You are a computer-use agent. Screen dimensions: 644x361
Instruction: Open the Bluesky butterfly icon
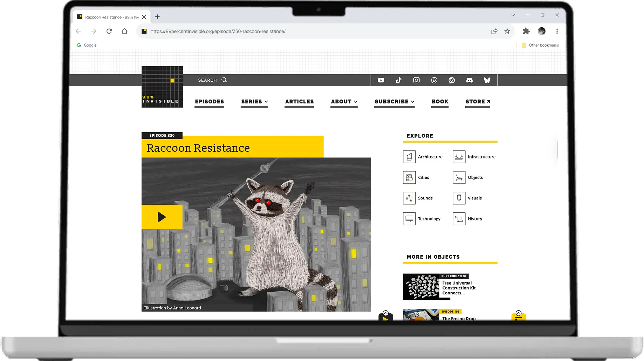tap(487, 80)
